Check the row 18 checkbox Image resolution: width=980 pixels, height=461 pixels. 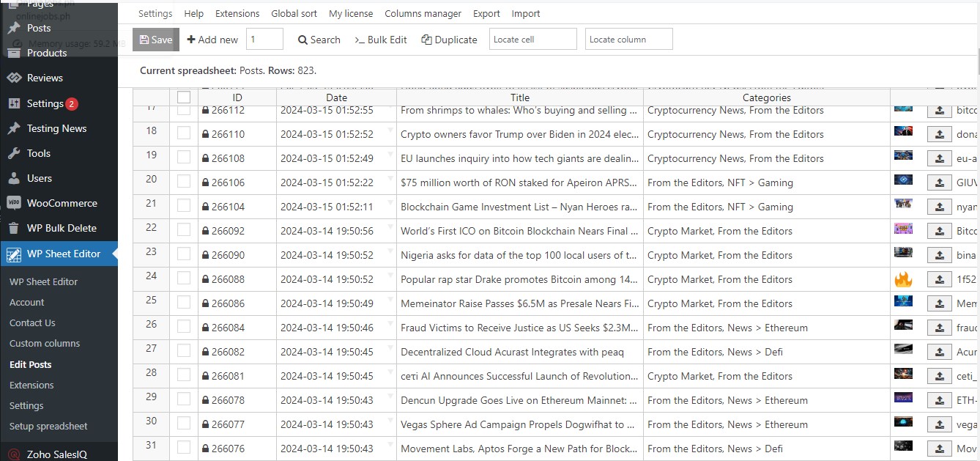184,133
